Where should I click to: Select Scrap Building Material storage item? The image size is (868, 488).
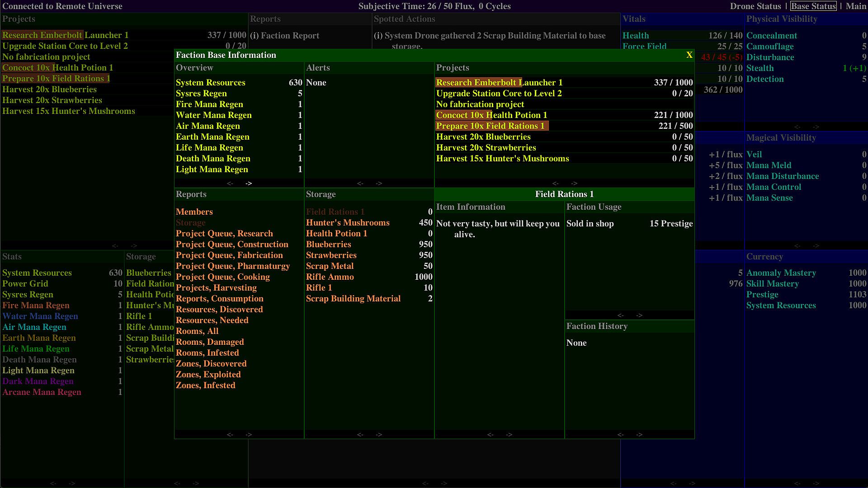tap(353, 299)
